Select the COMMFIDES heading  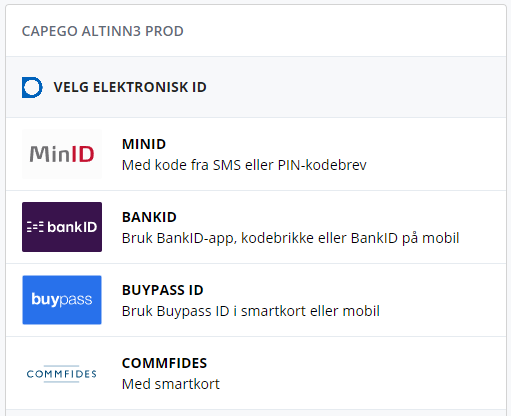point(164,363)
